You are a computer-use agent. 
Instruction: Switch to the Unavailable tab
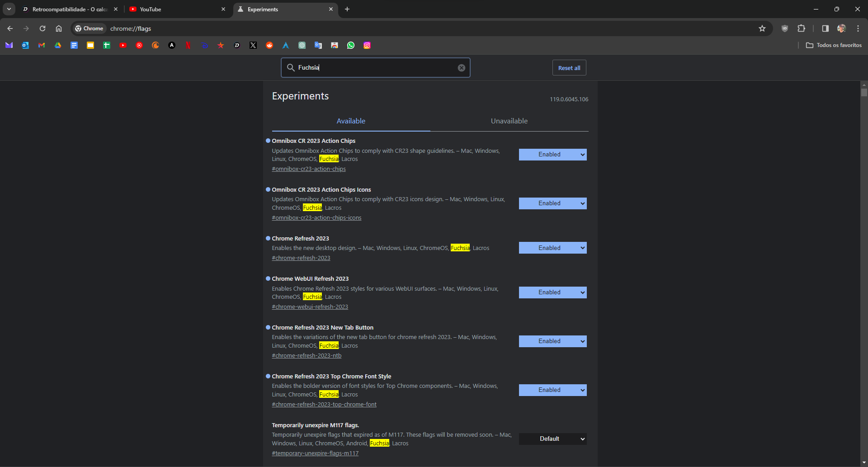click(x=509, y=121)
